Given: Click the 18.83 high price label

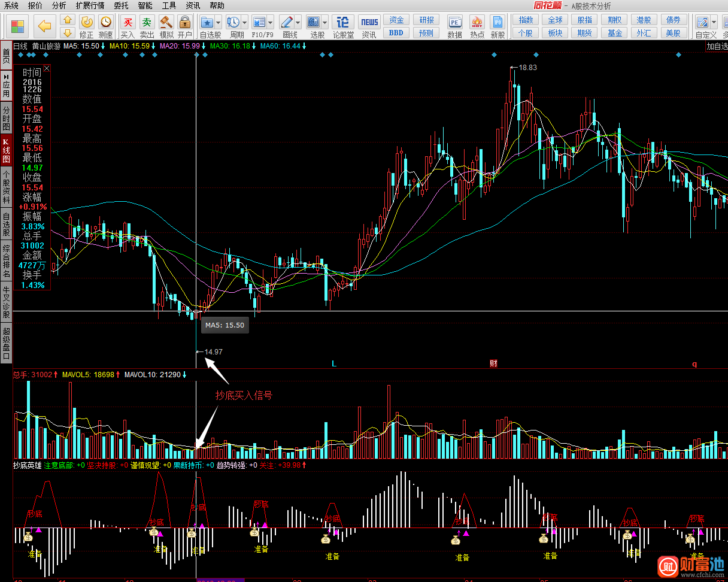Looking at the screenshot, I should [x=527, y=68].
